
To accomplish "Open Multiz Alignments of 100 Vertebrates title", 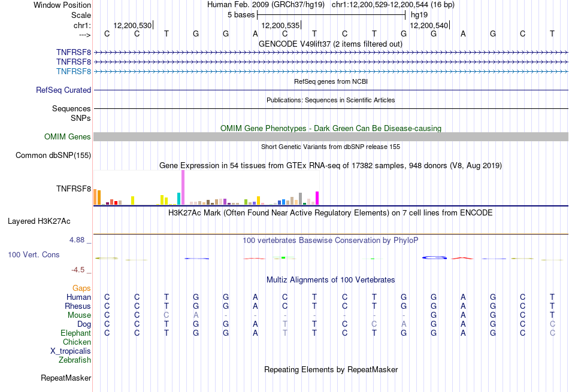I will pyautogui.click(x=331, y=279).
